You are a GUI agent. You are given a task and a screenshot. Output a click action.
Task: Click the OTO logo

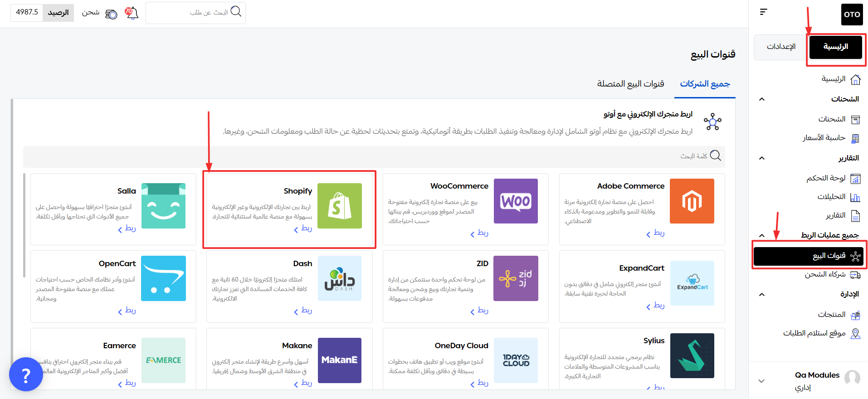pos(852,14)
